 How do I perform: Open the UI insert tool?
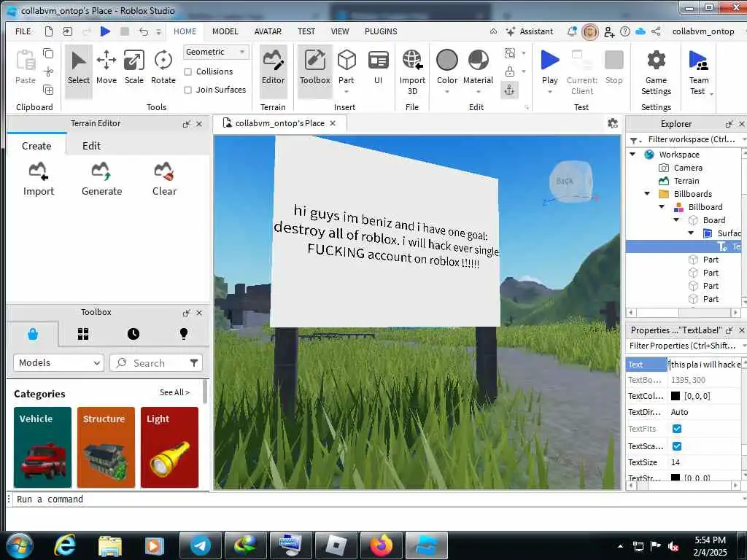[379, 68]
